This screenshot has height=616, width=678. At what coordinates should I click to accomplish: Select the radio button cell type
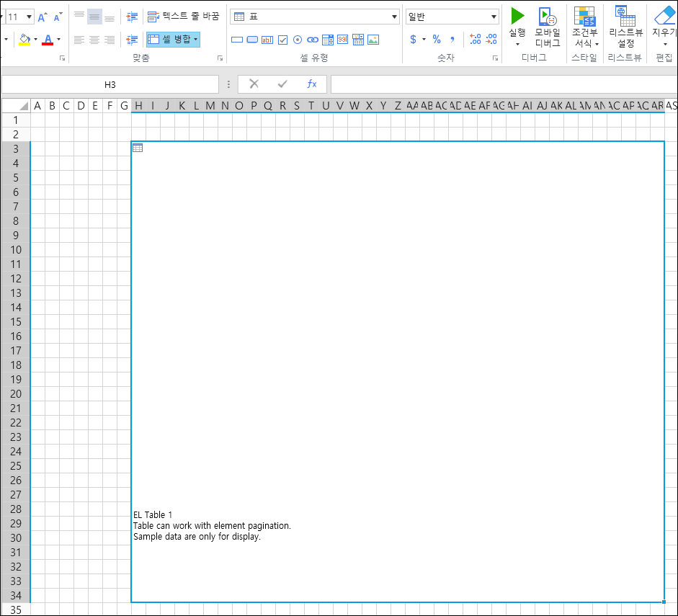298,40
